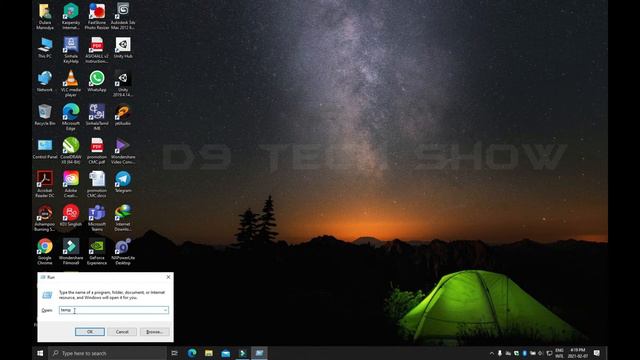Open Microsoft Edge from the taskbar
Viewport: 640px width, 360px height.
point(192,353)
